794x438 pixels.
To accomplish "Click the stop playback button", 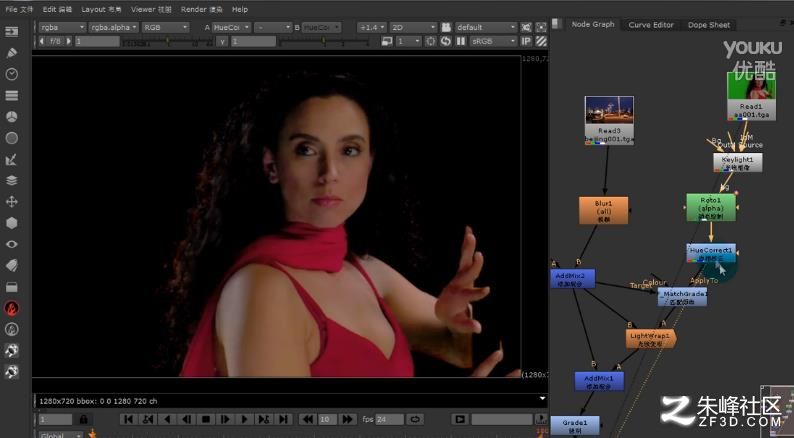I will click(x=206, y=419).
